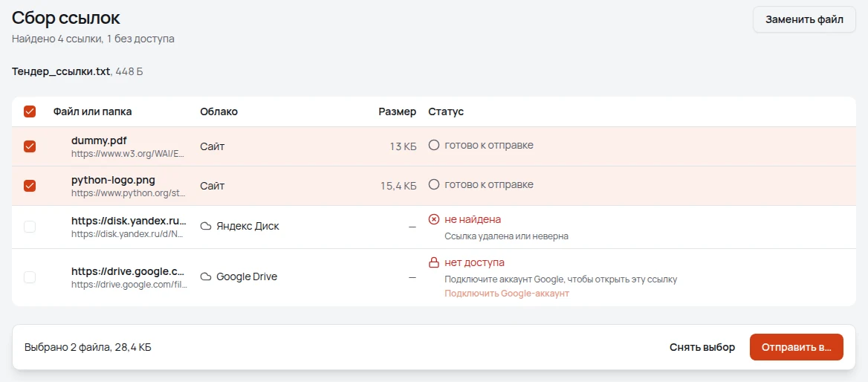Click the Статус column header
This screenshot has width=868, height=382.
446,111
